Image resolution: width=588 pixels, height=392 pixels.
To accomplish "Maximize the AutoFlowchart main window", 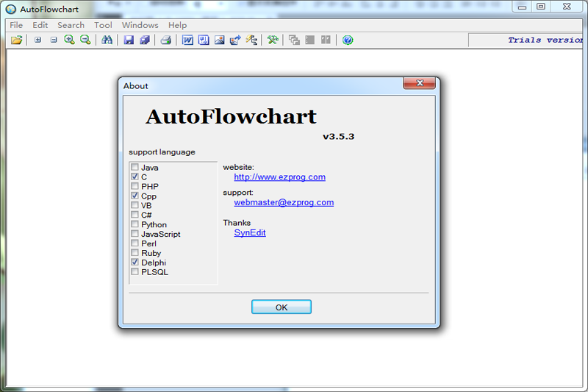I will point(541,7).
